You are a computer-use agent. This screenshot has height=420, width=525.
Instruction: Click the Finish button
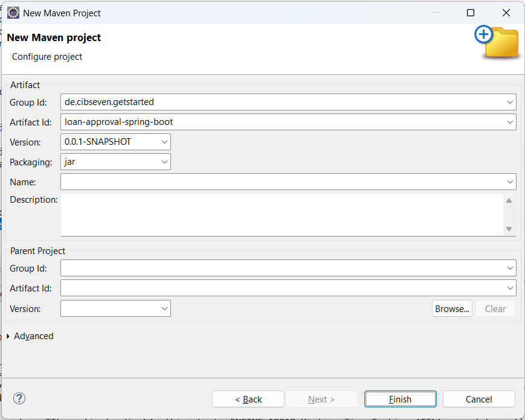click(400, 399)
